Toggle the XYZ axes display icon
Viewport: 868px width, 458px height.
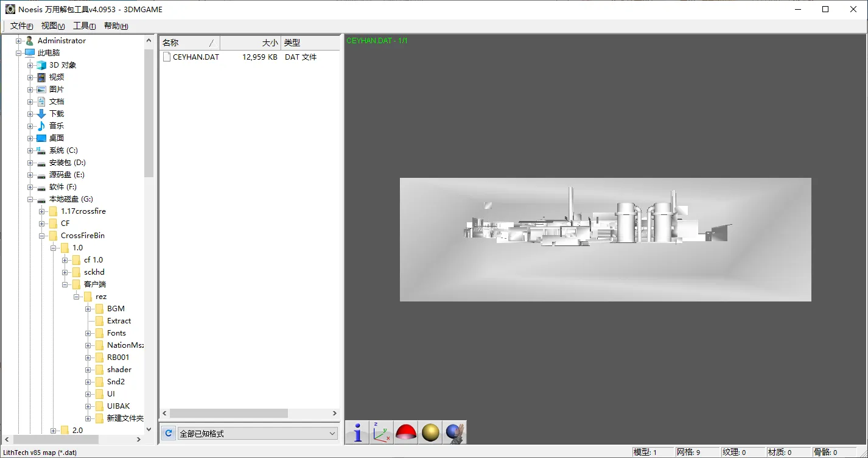382,432
